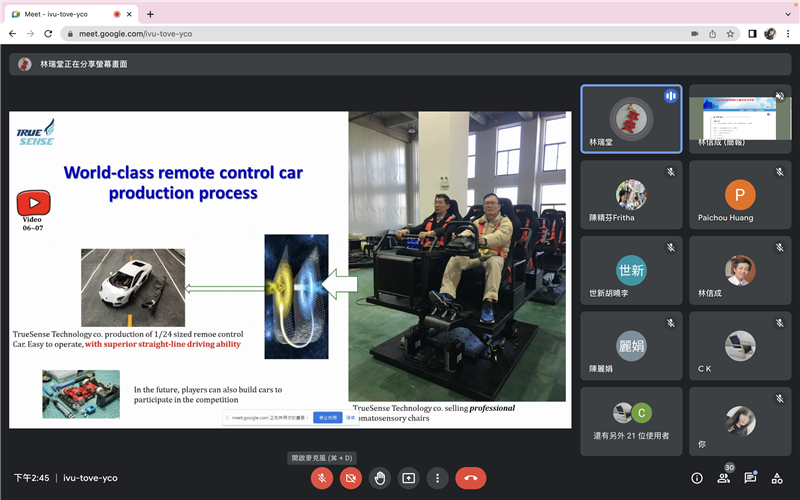800x500 pixels.
Task: Click the present screen icon
Action: pyautogui.click(x=408, y=478)
